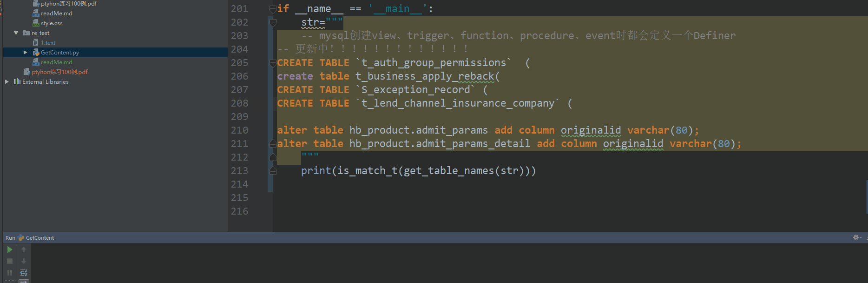Click the Up stack trace arrow
The height and width of the screenshot is (283, 868).
(24, 249)
